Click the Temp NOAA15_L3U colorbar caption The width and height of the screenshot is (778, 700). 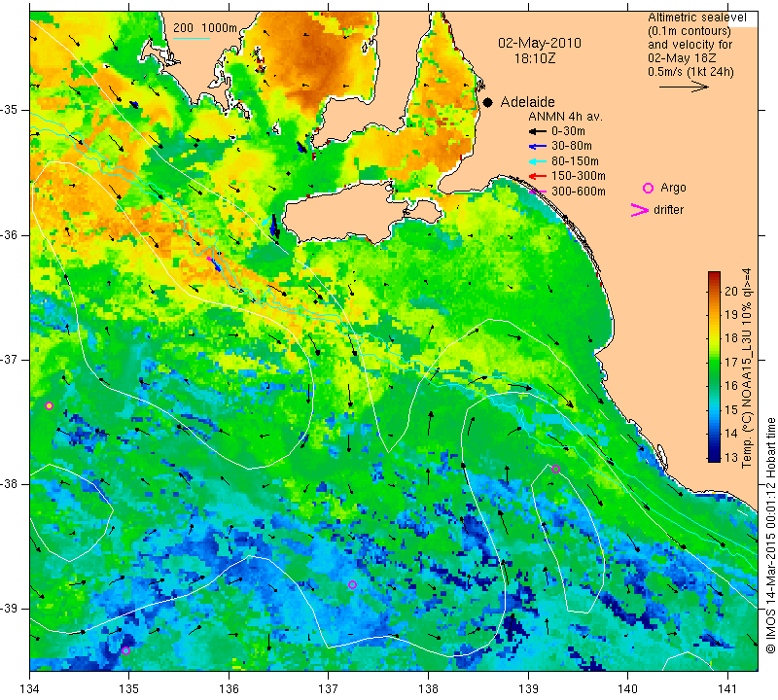click(x=747, y=368)
